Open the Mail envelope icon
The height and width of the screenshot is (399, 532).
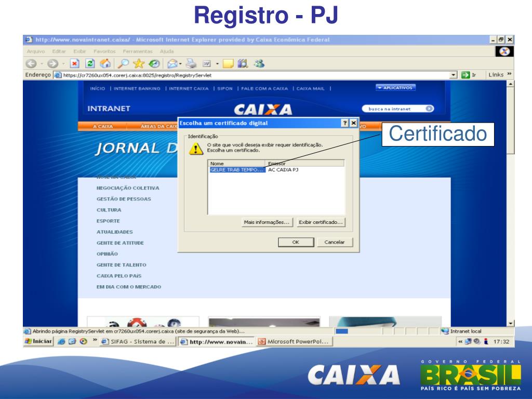[x=172, y=63]
